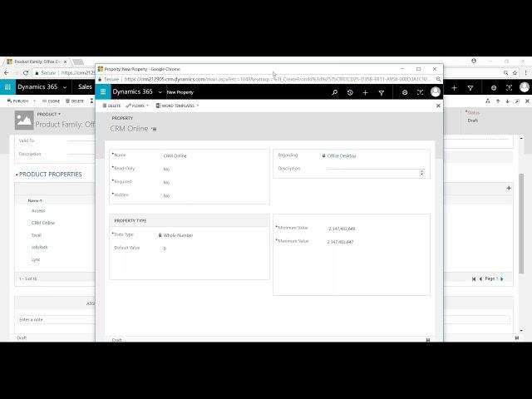The image size is (532, 399).
Task: Click the Enter a note field
Action: coord(56,319)
